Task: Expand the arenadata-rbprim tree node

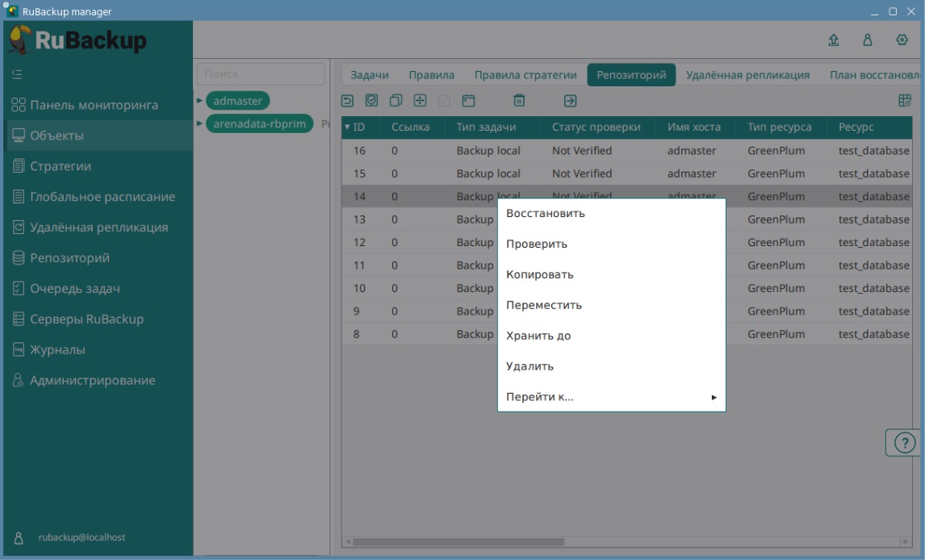Action: pyautogui.click(x=200, y=123)
